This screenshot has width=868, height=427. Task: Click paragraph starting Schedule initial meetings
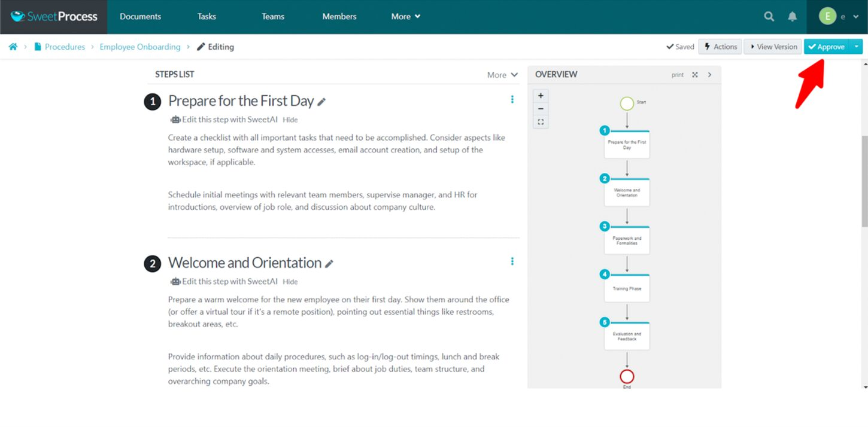[323, 201]
